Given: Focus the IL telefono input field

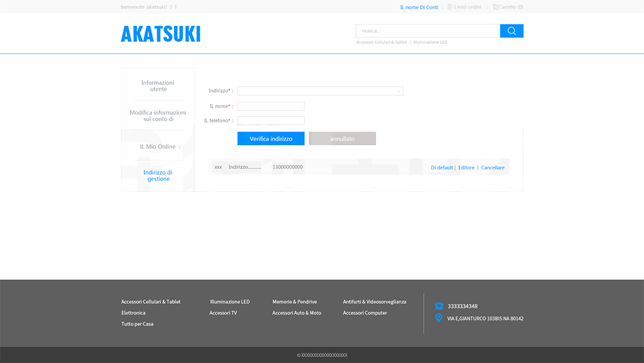Looking at the screenshot, I should pyautogui.click(x=270, y=121).
